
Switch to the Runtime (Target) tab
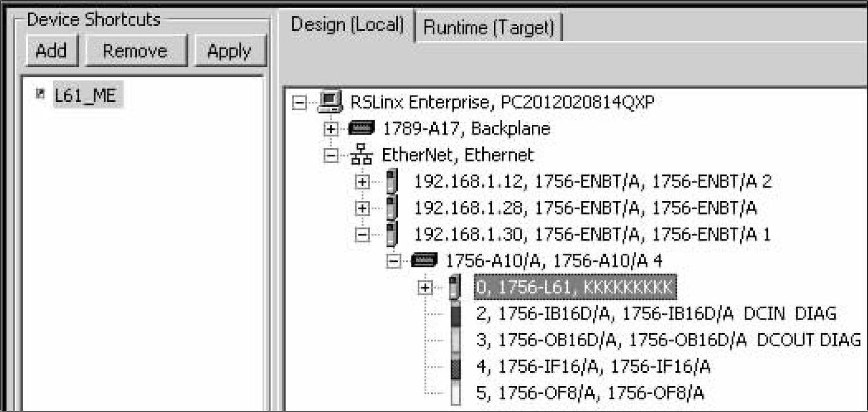click(x=489, y=27)
